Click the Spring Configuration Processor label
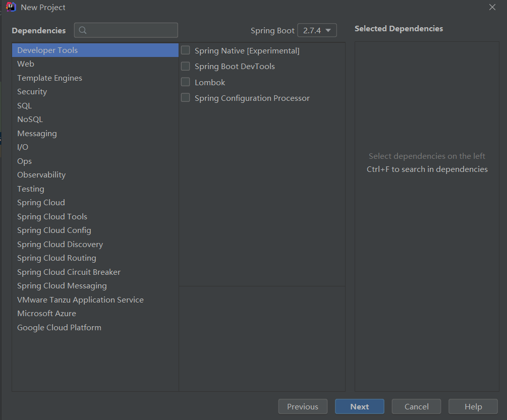507x420 pixels. click(x=252, y=98)
